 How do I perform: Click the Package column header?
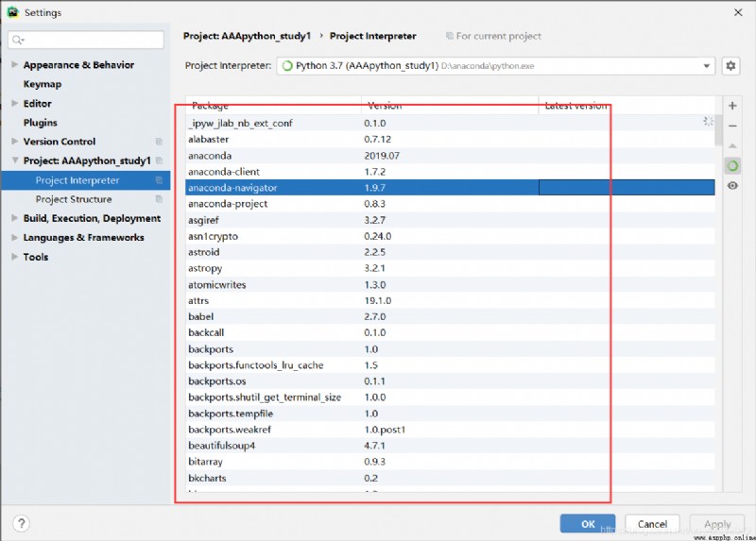click(273, 106)
